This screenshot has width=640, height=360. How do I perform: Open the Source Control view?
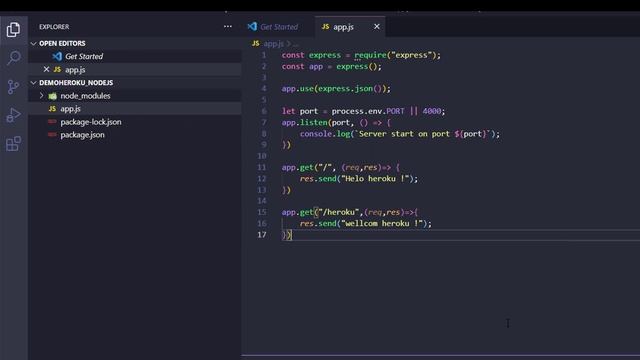[x=13, y=87]
